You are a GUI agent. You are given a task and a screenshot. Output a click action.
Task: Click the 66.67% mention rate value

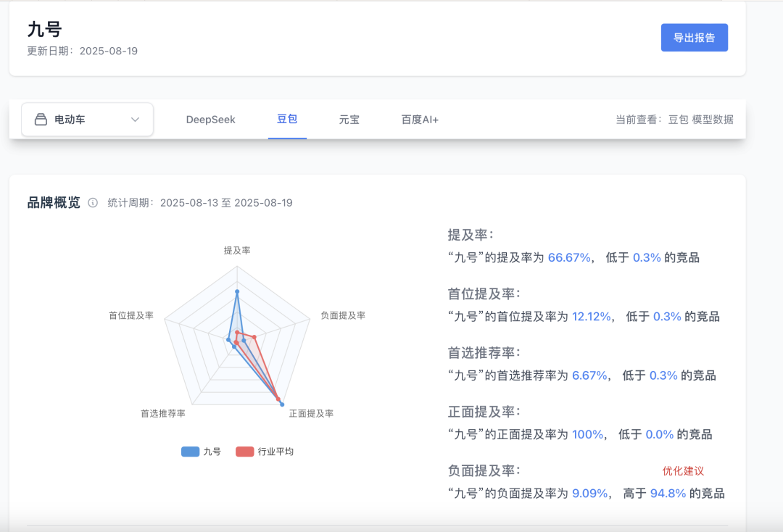coord(569,257)
